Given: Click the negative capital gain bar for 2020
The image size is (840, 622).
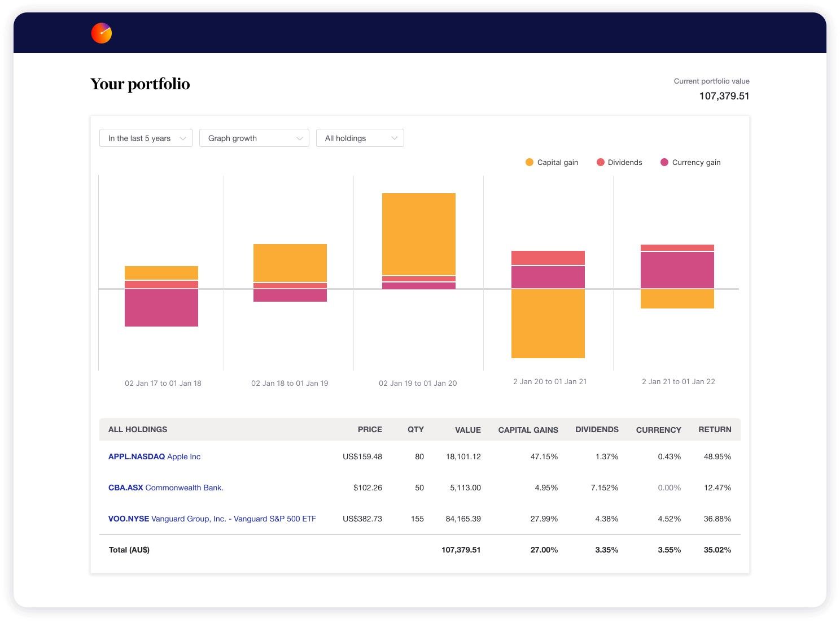Looking at the screenshot, I should point(548,324).
